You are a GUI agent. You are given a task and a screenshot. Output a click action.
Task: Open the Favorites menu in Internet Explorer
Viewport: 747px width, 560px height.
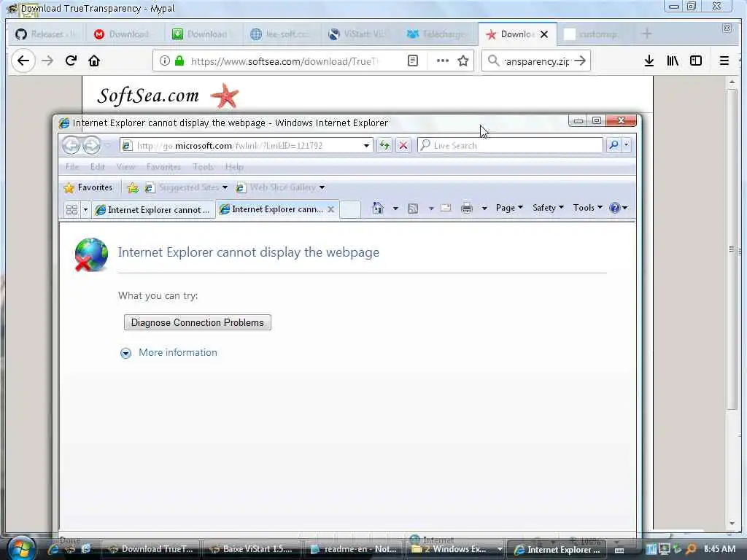[163, 167]
